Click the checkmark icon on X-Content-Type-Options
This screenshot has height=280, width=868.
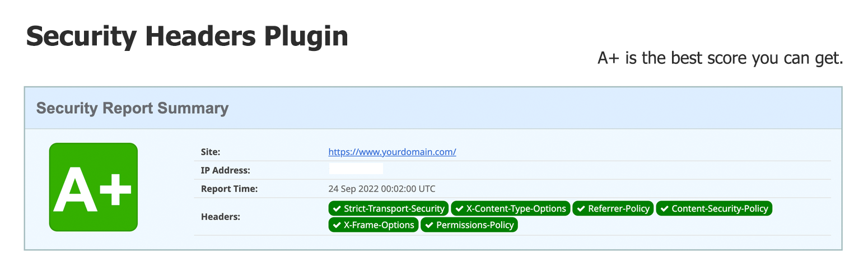point(459,209)
